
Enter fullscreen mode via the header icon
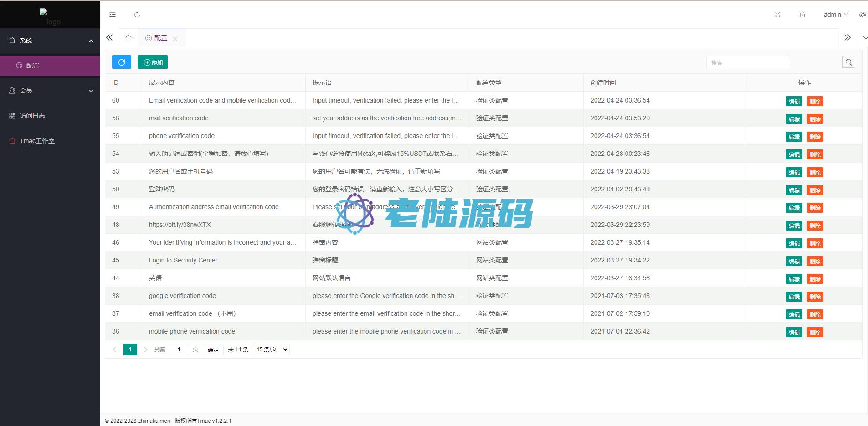pyautogui.click(x=778, y=15)
